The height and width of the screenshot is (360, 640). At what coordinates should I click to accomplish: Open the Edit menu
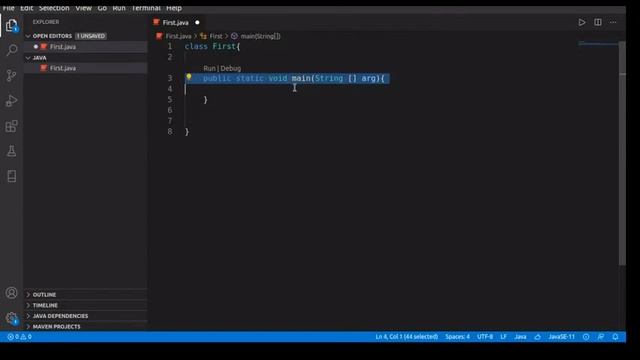pyautogui.click(x=27, y=8)
